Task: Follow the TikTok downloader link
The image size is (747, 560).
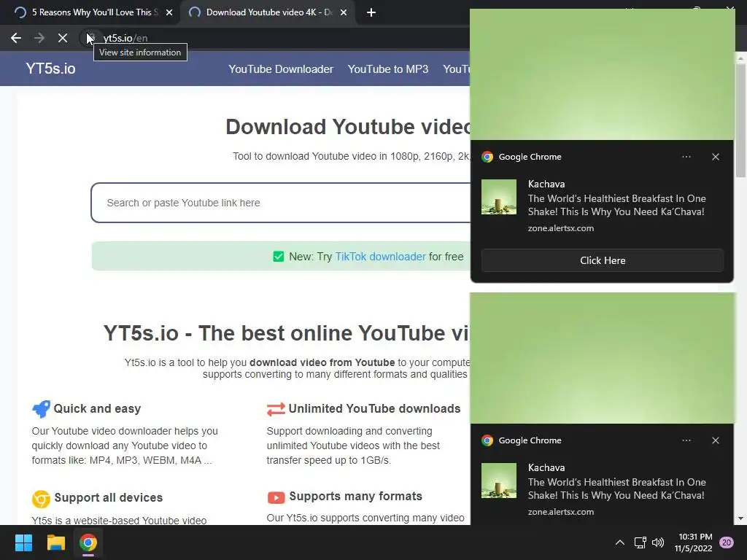Action: 380,257
